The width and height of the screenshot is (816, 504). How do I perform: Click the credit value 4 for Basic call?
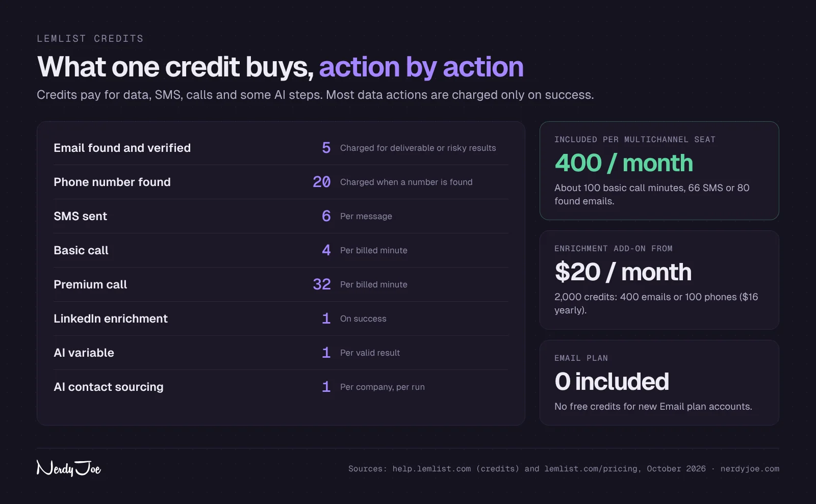(x=326, y=250)
